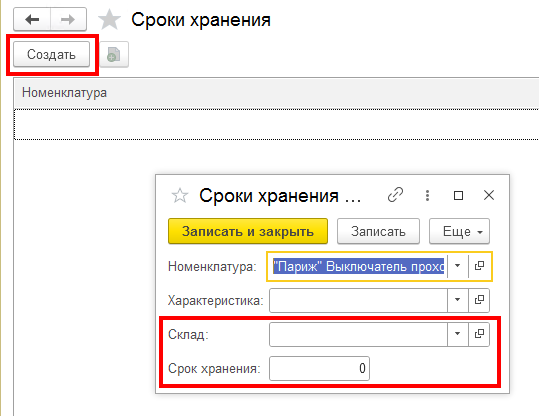Click Записать и закрыть button

pos(248,231)
